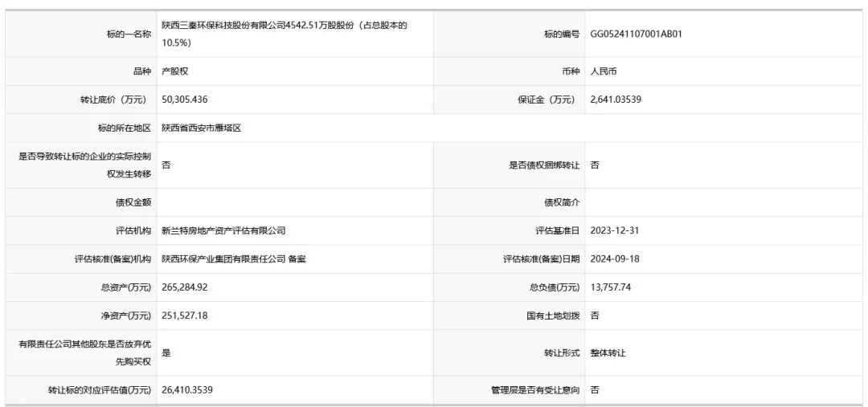Viewport: 868px width, 407px height.
Task: Select the liabilities value 13,757.74
Action: click(611, 287)
